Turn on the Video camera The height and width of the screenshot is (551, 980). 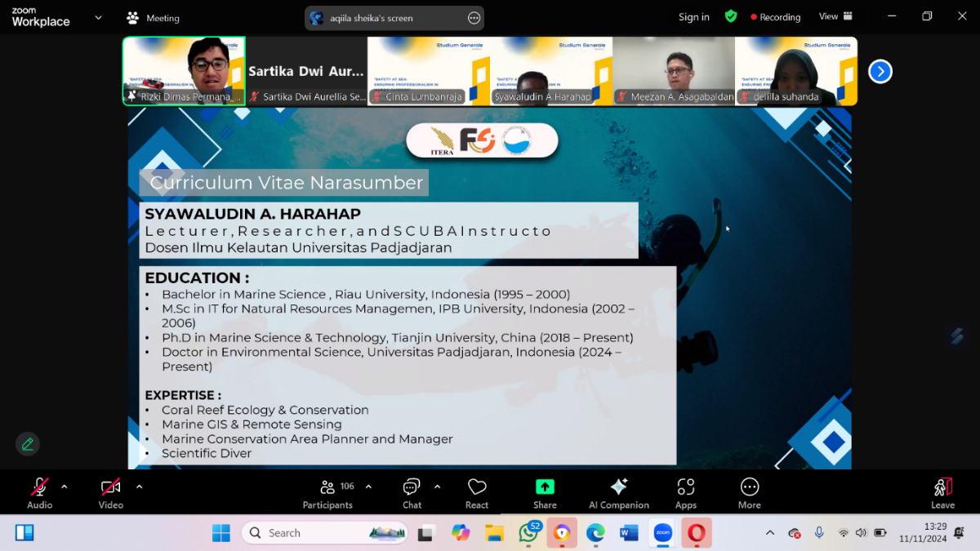tap(110, 492)
